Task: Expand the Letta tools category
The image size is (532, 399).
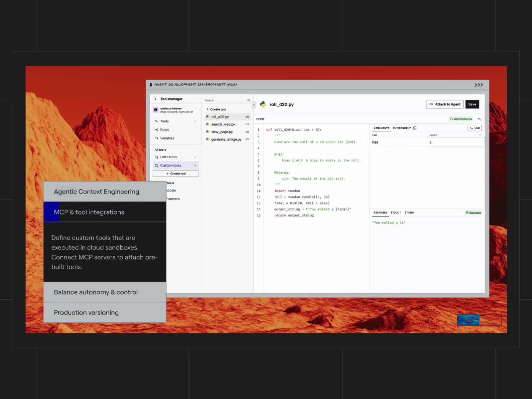Action: tap(195, 157)
